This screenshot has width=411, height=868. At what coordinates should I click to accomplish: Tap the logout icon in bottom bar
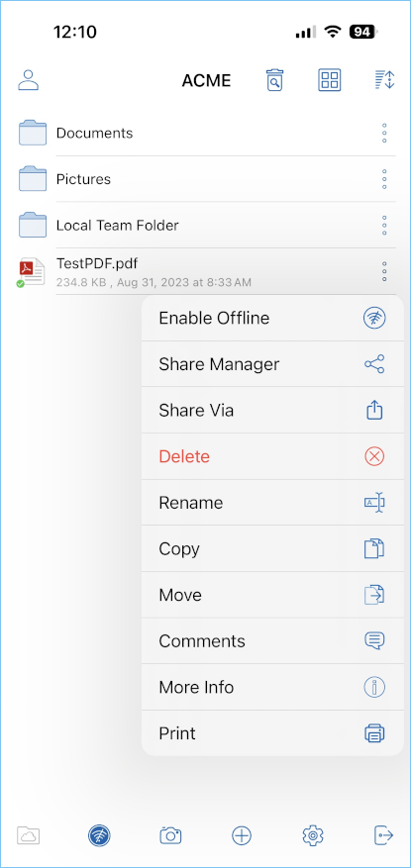click(384, 834)
